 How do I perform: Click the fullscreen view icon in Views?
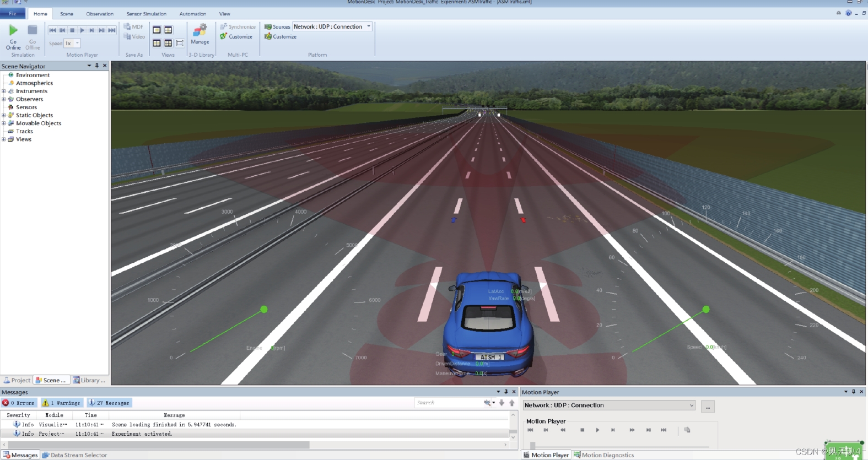point(180,43)
